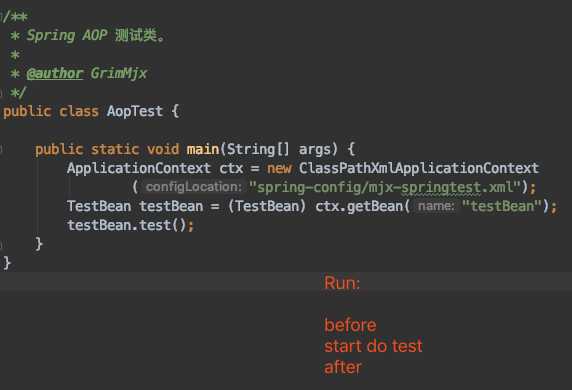
Task: Click the 'after' output line
Action: (343, 367)
